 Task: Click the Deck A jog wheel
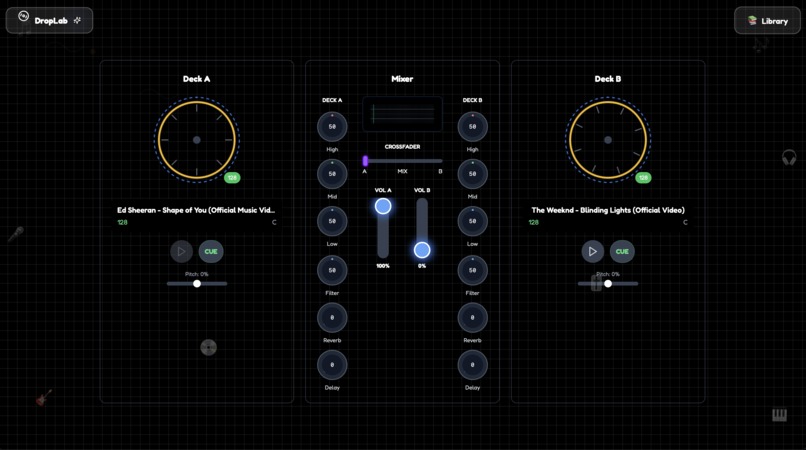click(196, 139)
